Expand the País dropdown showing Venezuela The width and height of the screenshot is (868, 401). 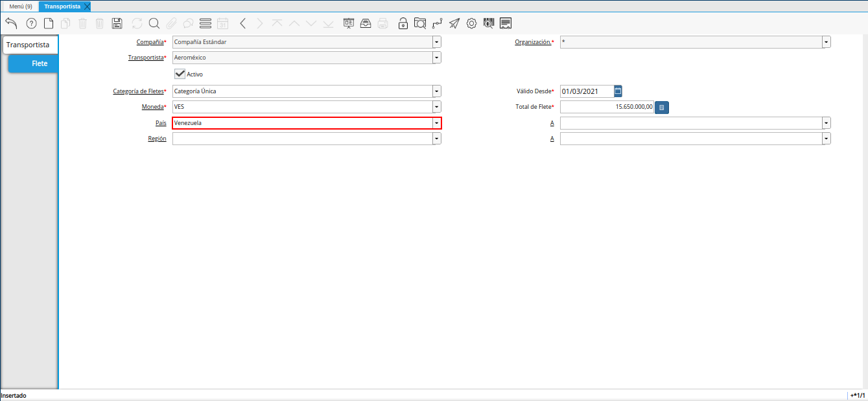tap(436, 123)
